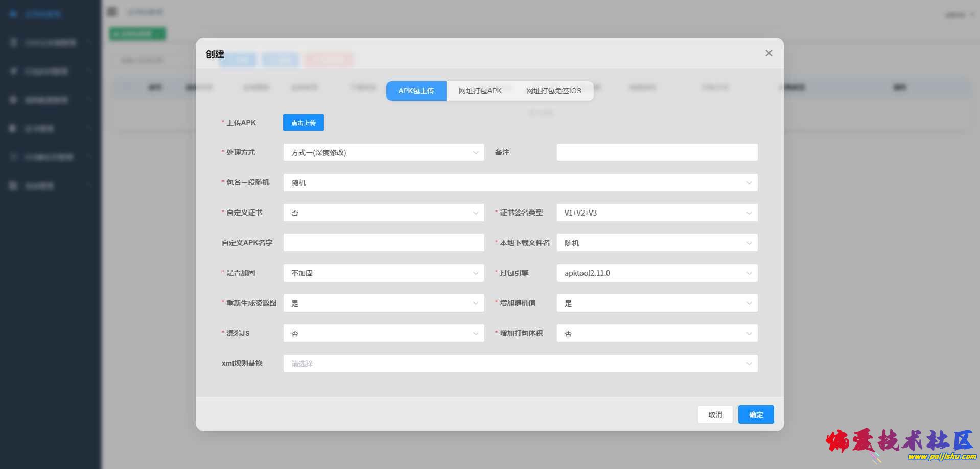Screen dimensions: 980x469
Task: Open the 打包引擎 apktool dropdown
Action: pos(657,273)
